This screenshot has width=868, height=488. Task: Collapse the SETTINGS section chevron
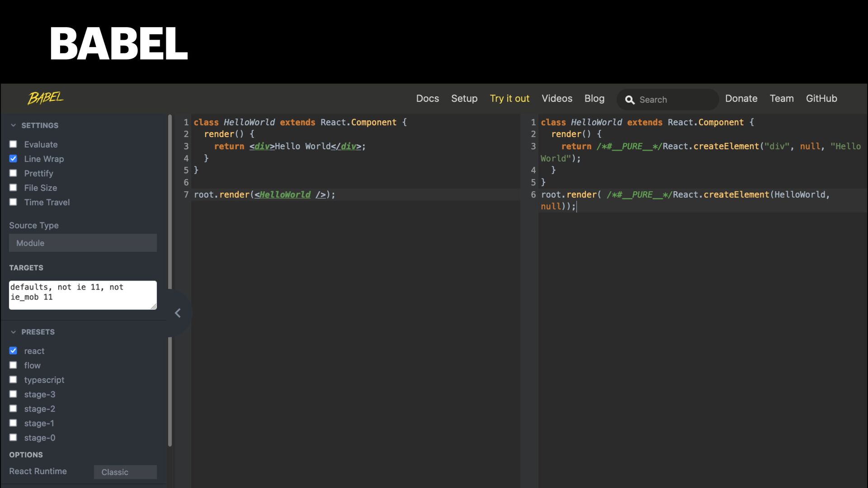click(x=14, y=125)
